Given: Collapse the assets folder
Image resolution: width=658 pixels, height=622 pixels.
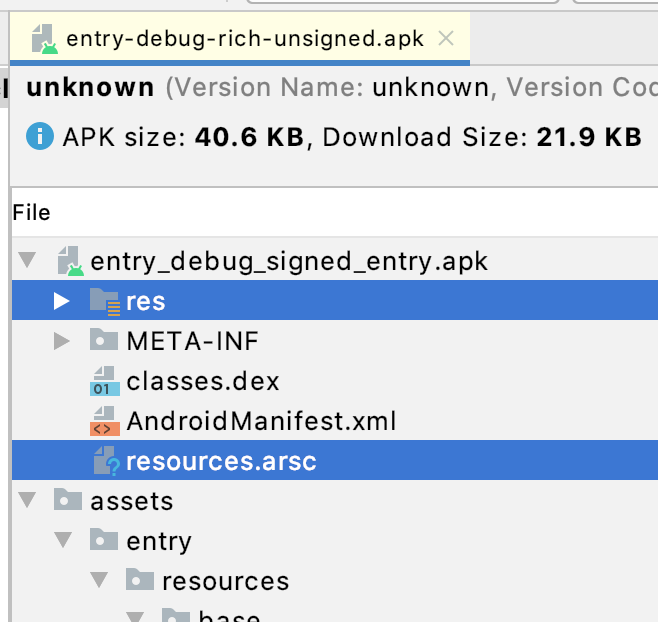Looking at the screenshot, I should pyautogui.click(x=28, y=500).
